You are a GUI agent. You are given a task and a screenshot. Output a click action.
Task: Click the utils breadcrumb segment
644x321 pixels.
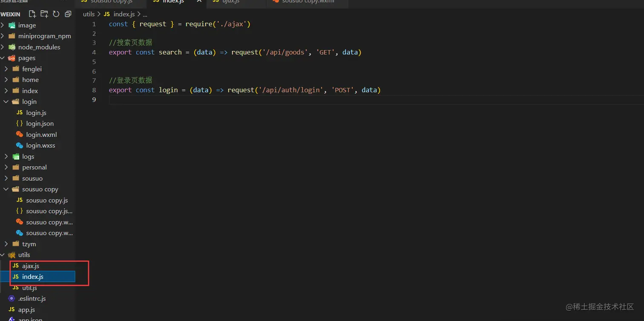point(89,14)
